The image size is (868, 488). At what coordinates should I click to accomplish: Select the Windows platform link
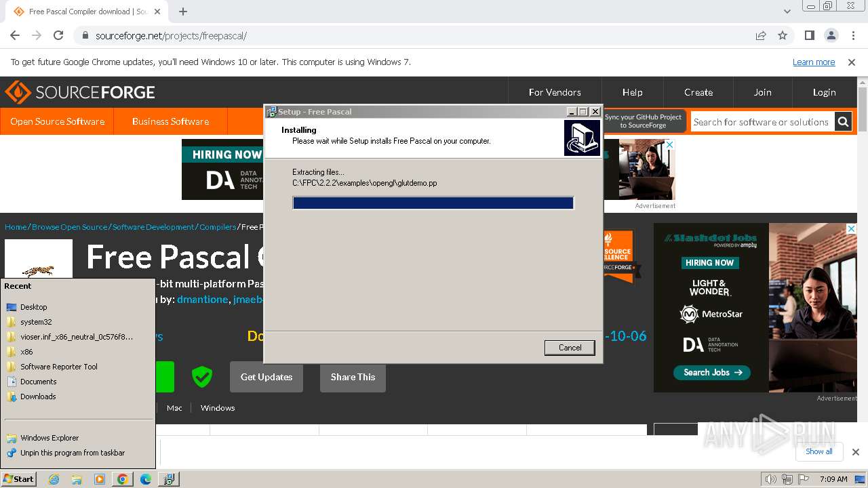click(x=218, y=408)
